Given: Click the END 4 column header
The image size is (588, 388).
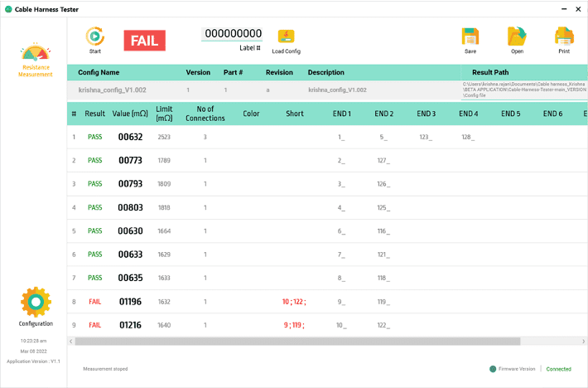Looking at the screenshot, I should click(469, 114).
